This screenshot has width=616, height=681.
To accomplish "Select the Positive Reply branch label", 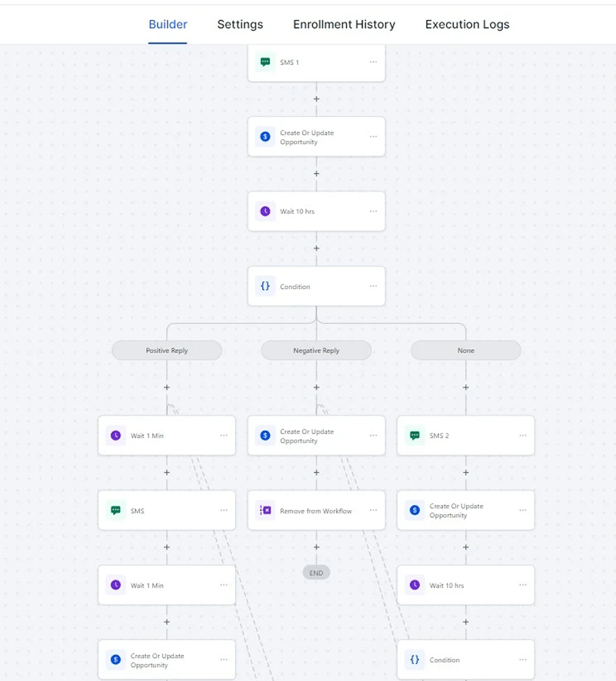I will point(167,350).
